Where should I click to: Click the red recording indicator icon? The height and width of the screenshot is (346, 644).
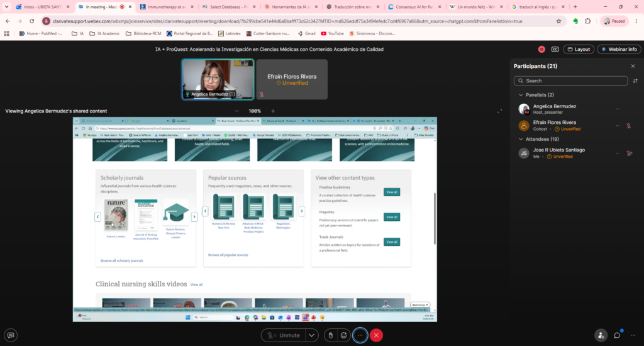pos(541,49)
